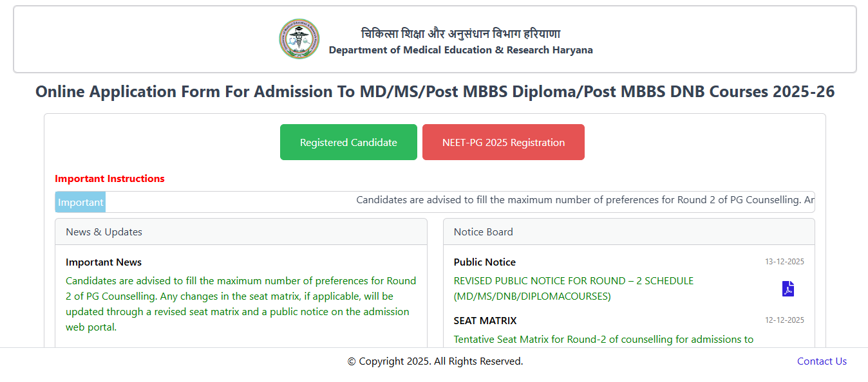Open the Tentative Seat Matrix Round-2 link
Image resolution: width=868 pixels, height=382 pixels.
[x=603, y=339]
